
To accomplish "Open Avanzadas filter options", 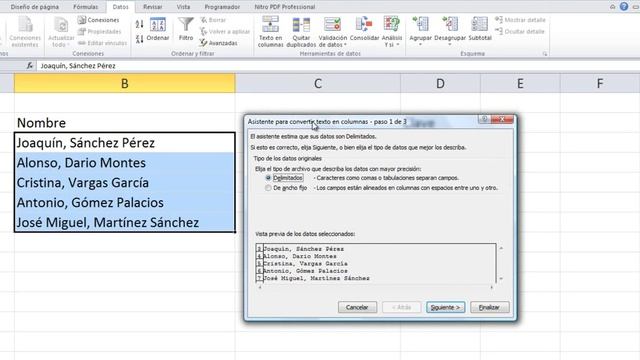I will pyautogui.click(x=218, y=43).
